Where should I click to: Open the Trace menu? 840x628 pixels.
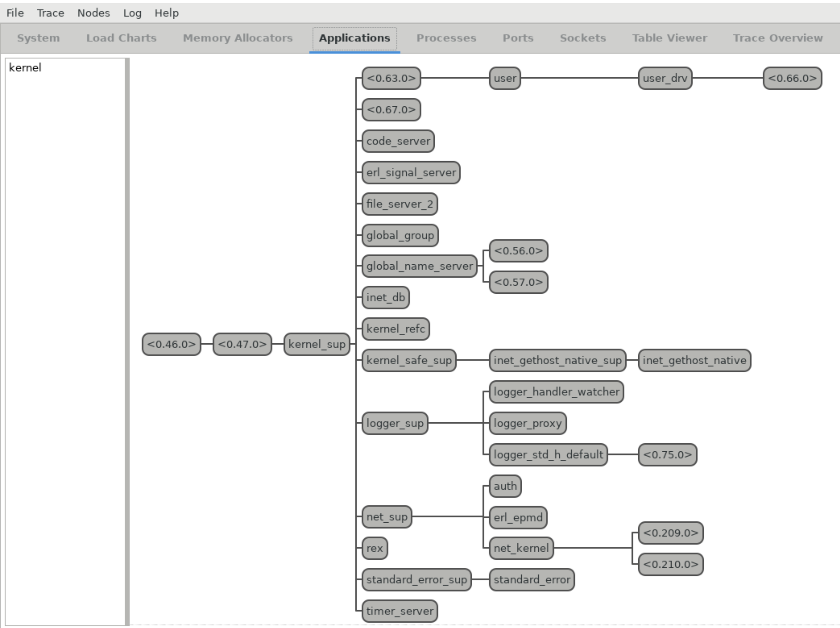(x=51, y=13)
